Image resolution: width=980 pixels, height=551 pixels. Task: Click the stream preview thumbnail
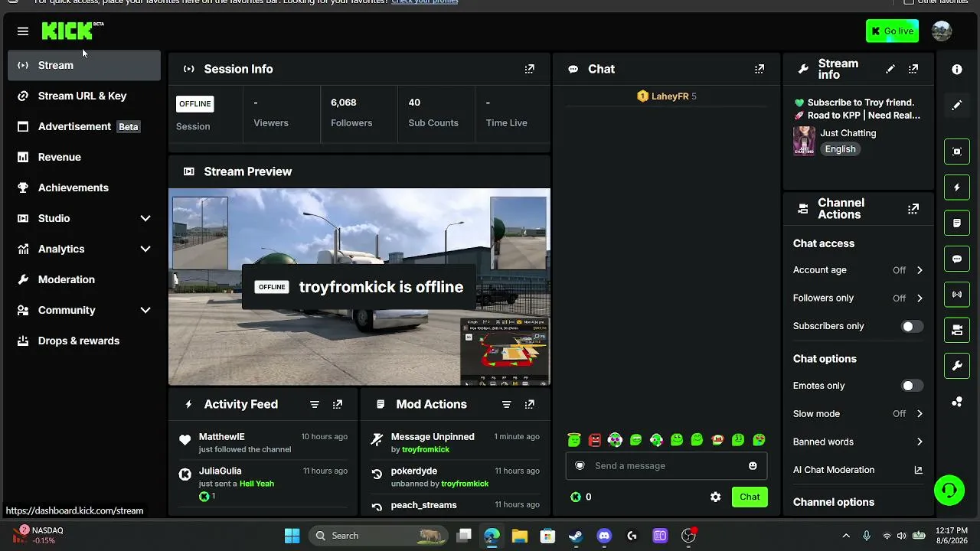pyautogui.click(x=359, y=287)
